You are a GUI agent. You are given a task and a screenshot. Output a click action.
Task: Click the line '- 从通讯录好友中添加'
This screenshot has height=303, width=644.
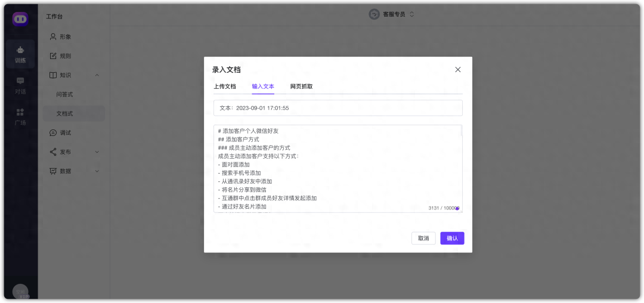245,181
